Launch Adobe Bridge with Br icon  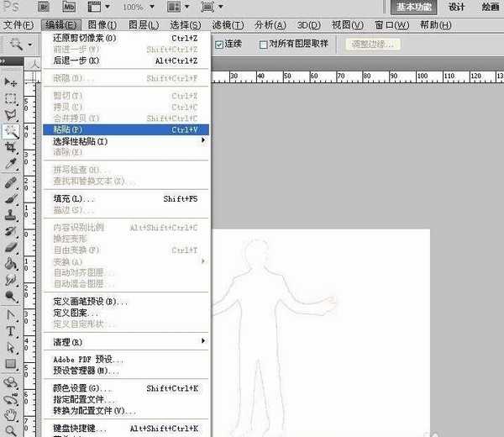(44, 7)
